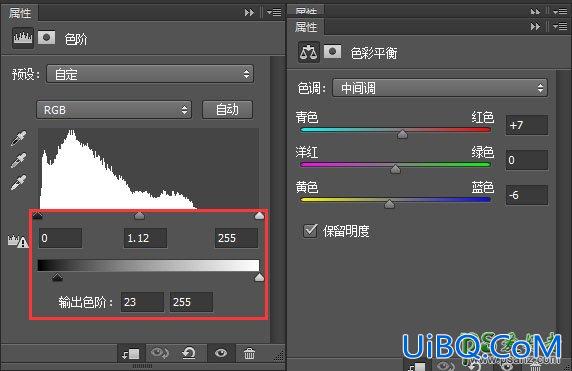
Task: Click the yellow-blue value field -6
Action: (527, 195)
